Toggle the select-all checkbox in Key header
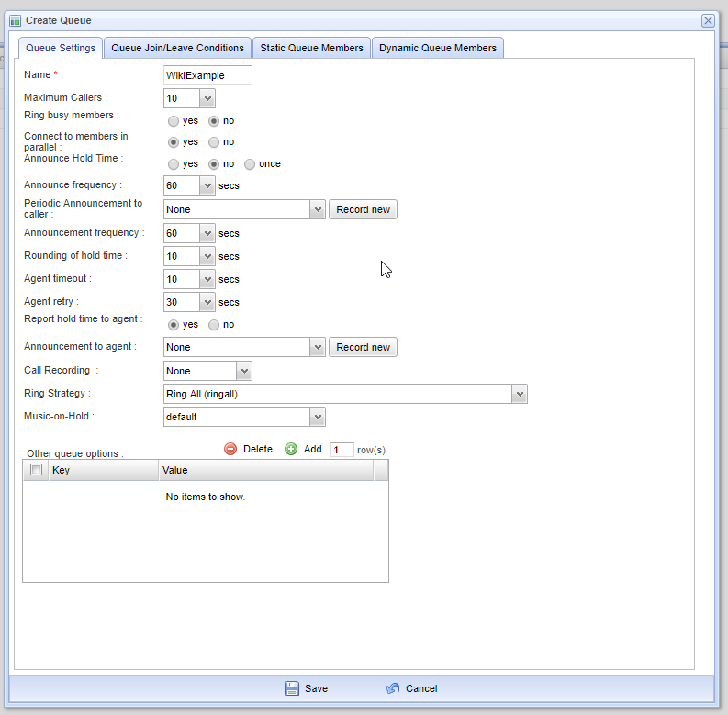Viewport: 728px width, 715px height. pos(37,470)
